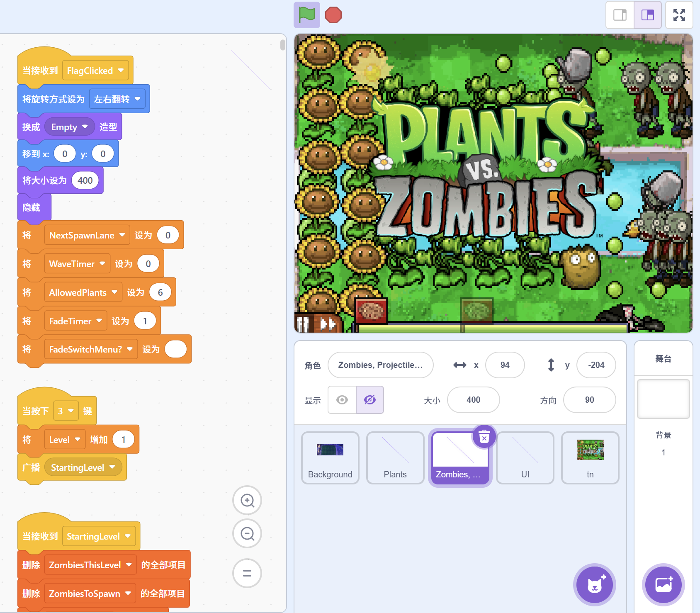700x613 pixels.
Task: Edit the sprite direction 方向 field
Action: coord(590,400)
